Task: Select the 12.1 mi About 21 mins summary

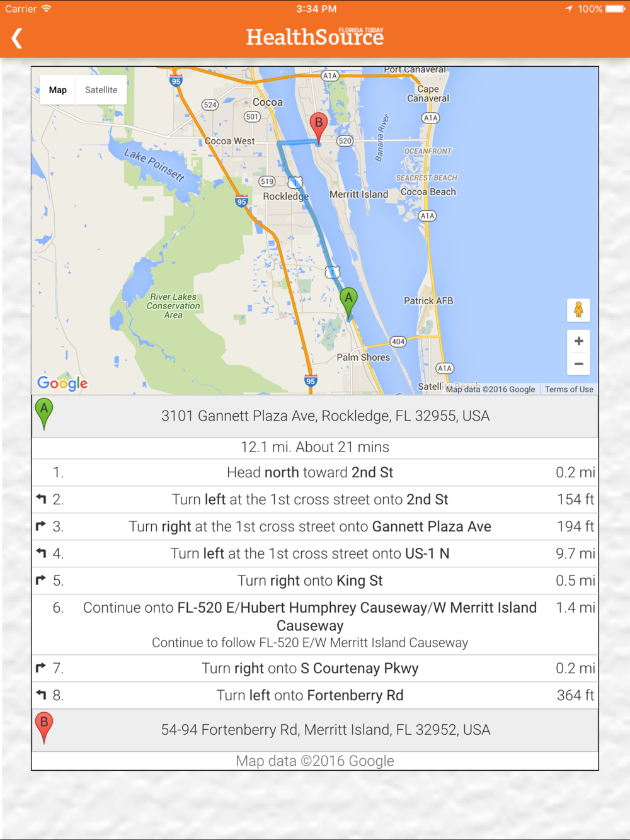Action: [315, 448]
